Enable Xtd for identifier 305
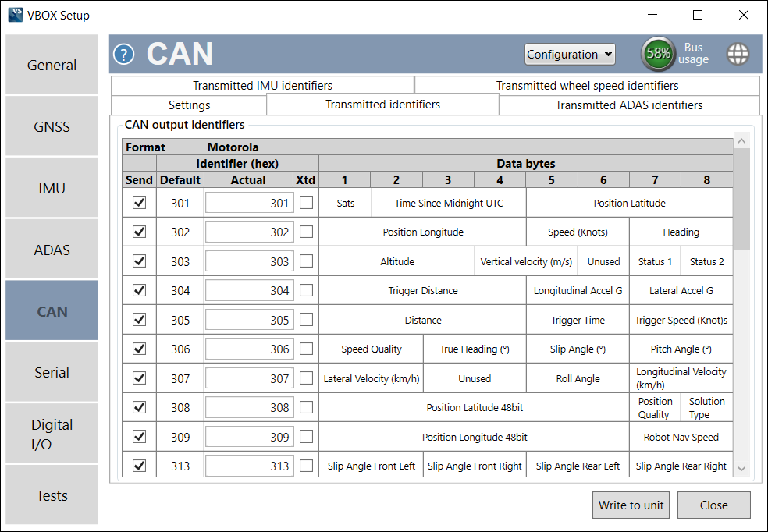This screenshot has width=768, height=532. pyautogui.click(x=305, y=319)
